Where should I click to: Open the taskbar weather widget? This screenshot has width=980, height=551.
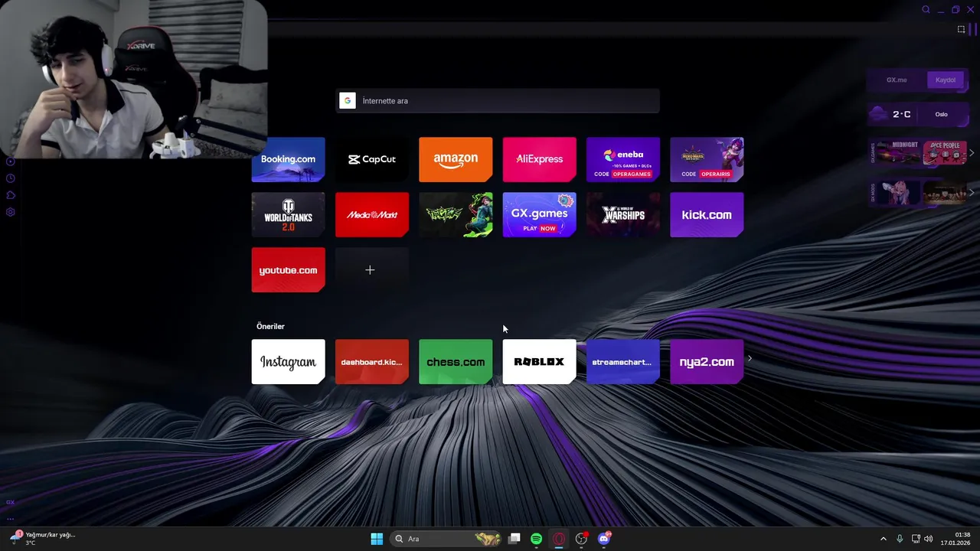[x=42, y=539]
